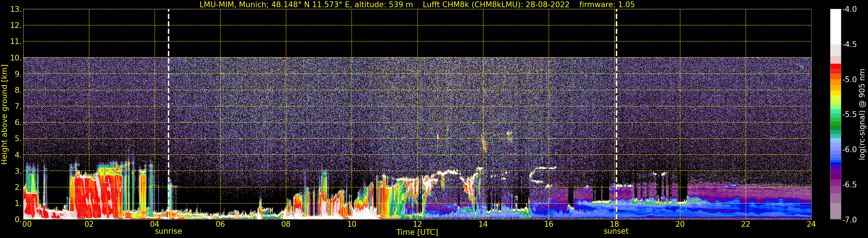Click the height axis tick '2.'
Image resolution: width=868 pixels, height=238 pixels.
pyautogui.click(x=18, y=188)
